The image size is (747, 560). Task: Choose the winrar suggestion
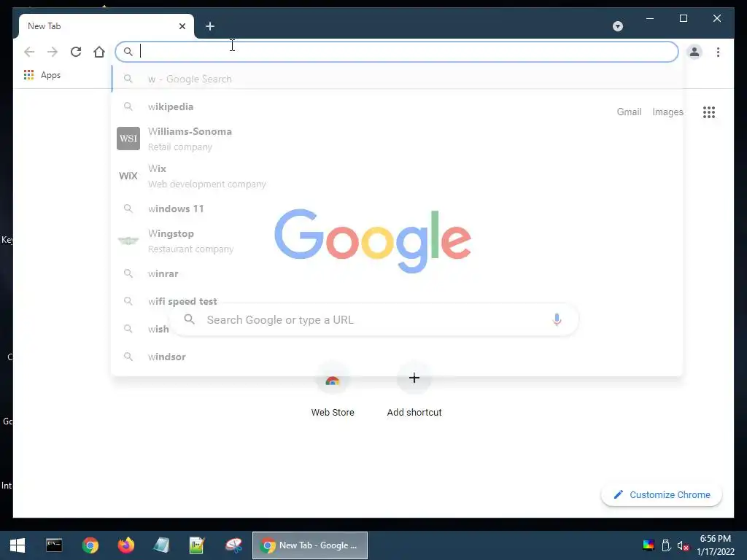[x=397, y=274]
